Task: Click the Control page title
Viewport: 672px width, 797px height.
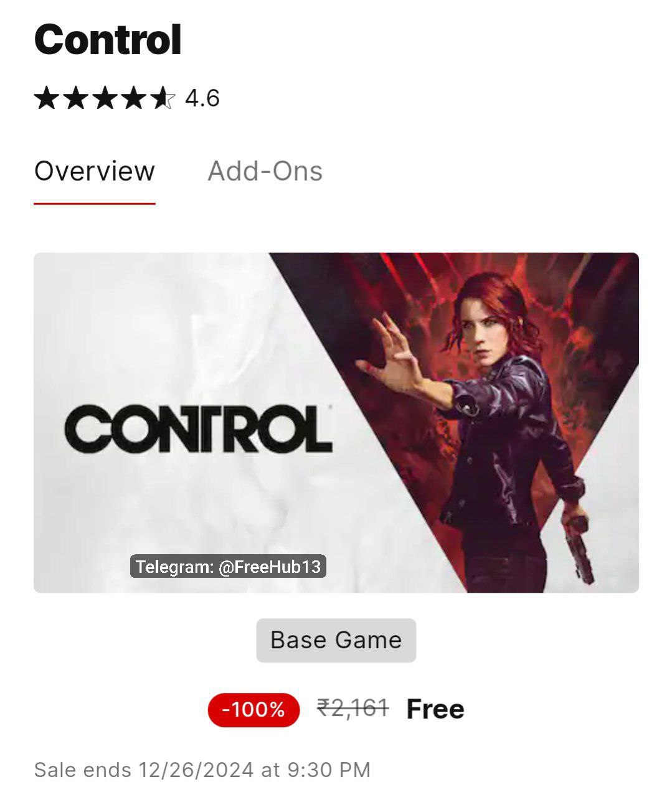Action: pyautogui.click(x=108, y=40)
